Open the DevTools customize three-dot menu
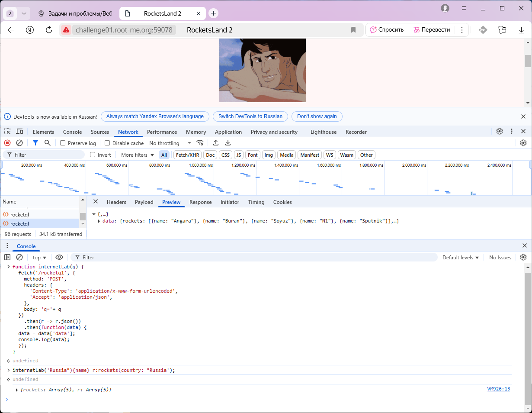Image resolution: width=532 pixels, height=413 pixels. 512,131
